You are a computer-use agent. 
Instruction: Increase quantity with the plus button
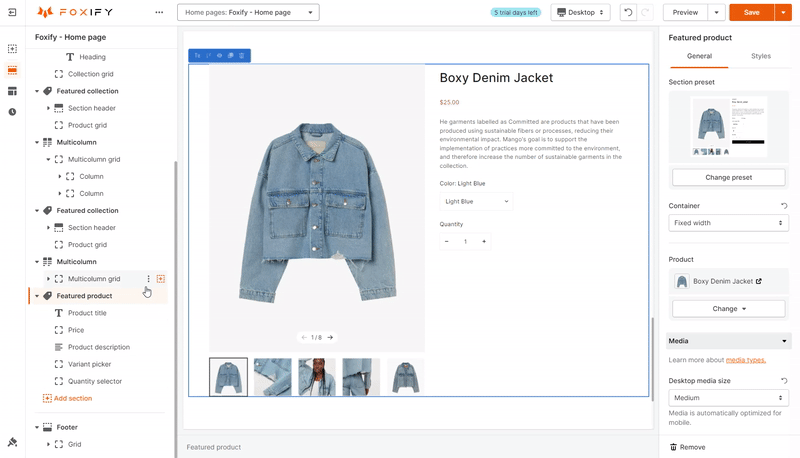(x=484, y=242)
